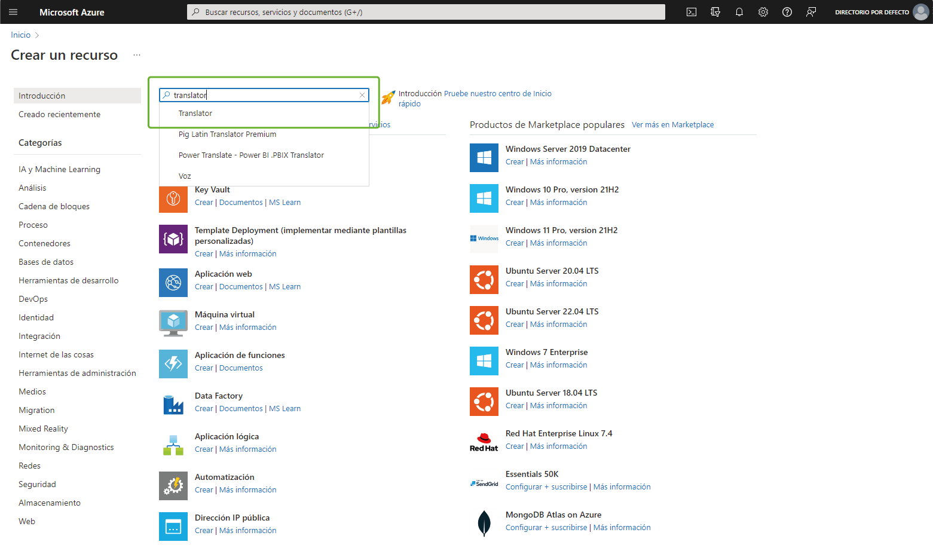
Task: Open the help question mark icon
Action: click(x=787, y=12)
